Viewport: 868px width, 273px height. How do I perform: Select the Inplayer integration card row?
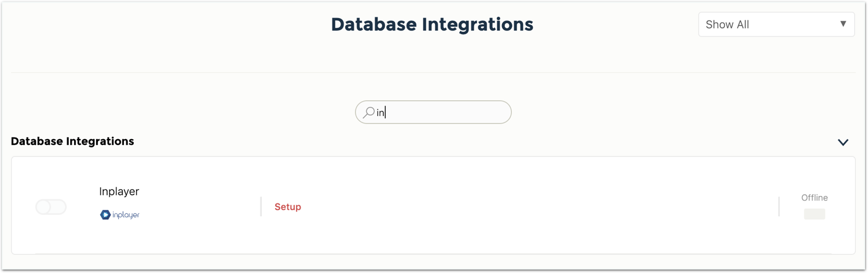click(433, 205)
